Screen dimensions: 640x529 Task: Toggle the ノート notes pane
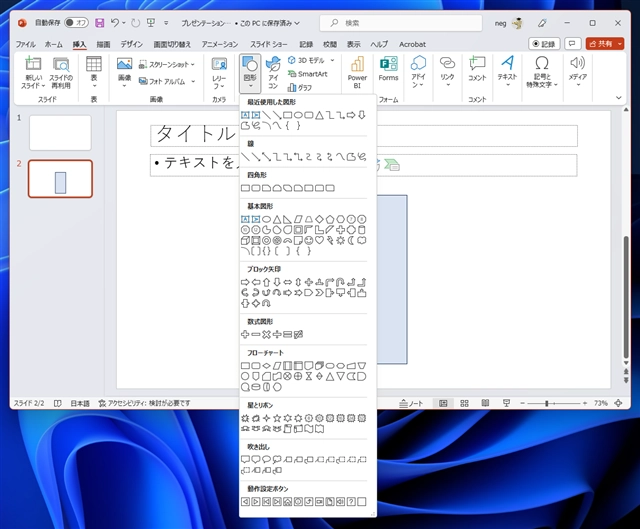[x=411, y=403]
